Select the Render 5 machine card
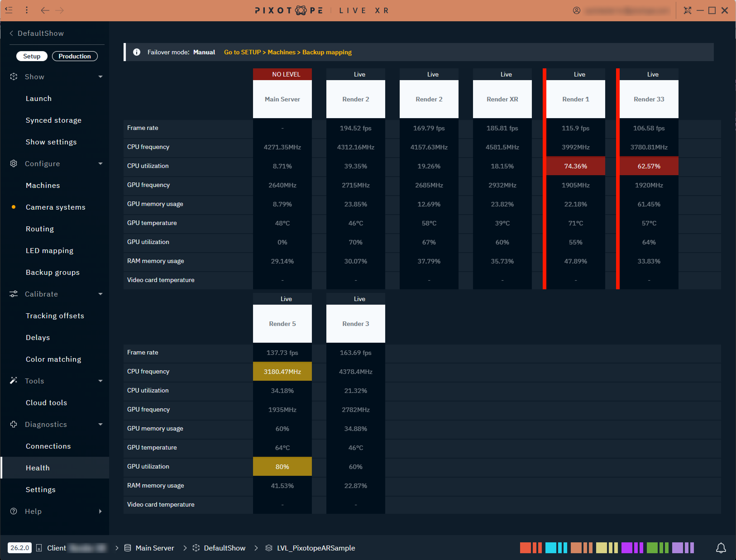 [282, 324]
